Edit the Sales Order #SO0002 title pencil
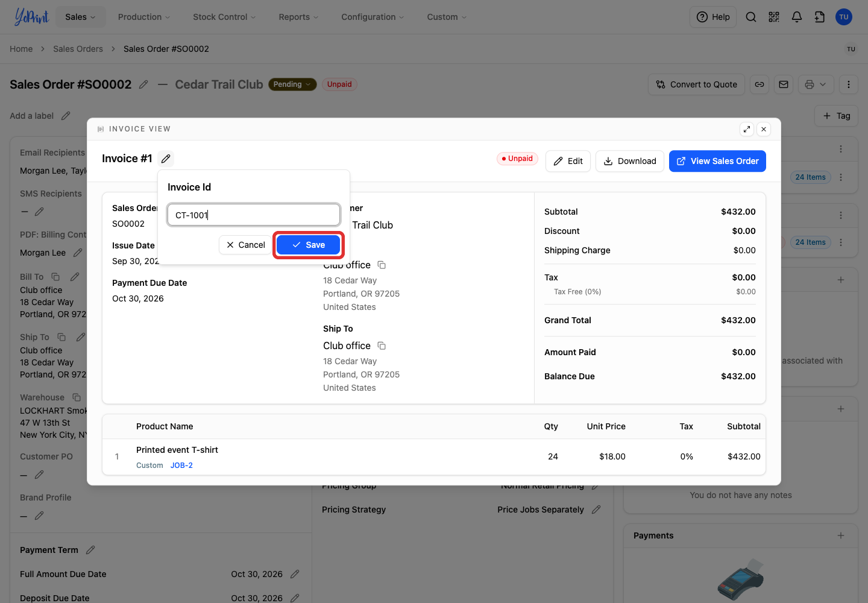Image resolution: width=868 pixels, height=603 pixels. (143, 84)
